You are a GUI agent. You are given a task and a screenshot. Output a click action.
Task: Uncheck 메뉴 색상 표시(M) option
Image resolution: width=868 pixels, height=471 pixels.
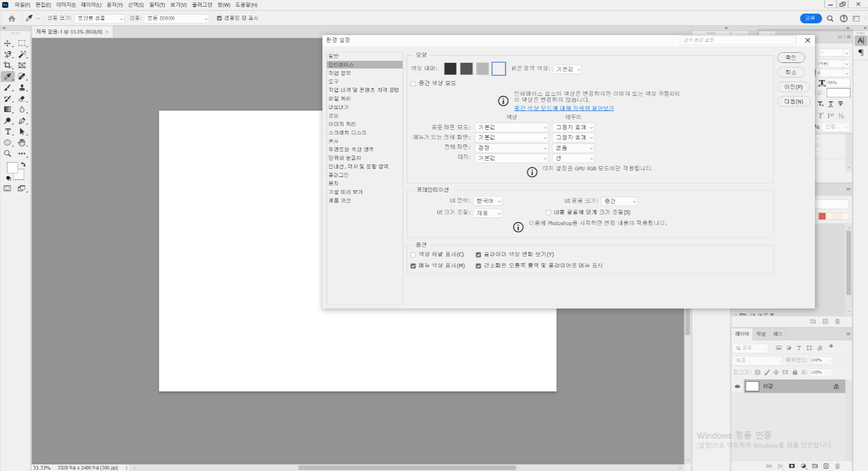click(x=413, y=266)
